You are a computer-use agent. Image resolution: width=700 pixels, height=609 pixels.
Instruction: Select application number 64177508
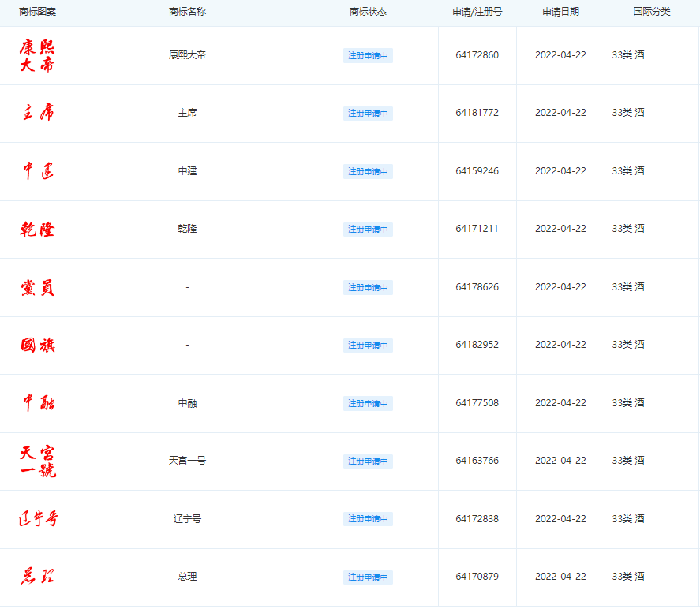(x=477, y=403)
